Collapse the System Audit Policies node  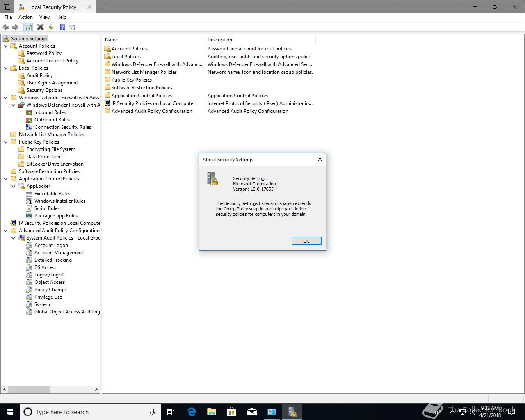click(x=14, y=238)
